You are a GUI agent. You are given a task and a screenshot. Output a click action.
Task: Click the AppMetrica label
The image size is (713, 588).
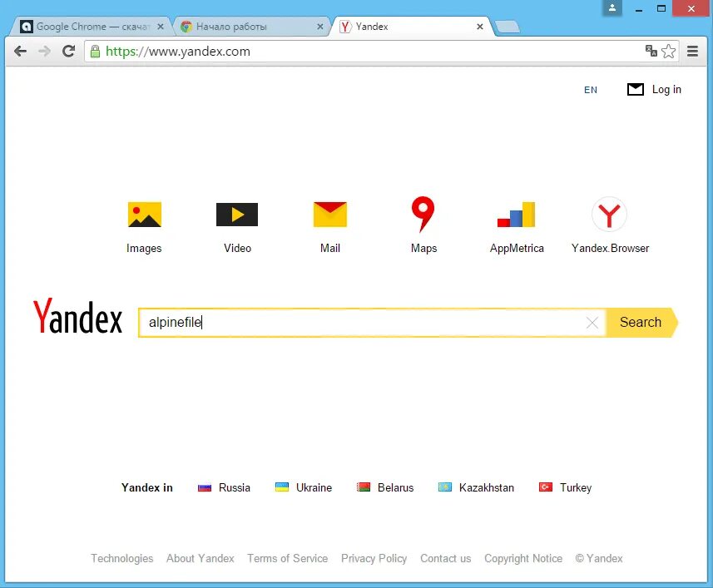517,248
